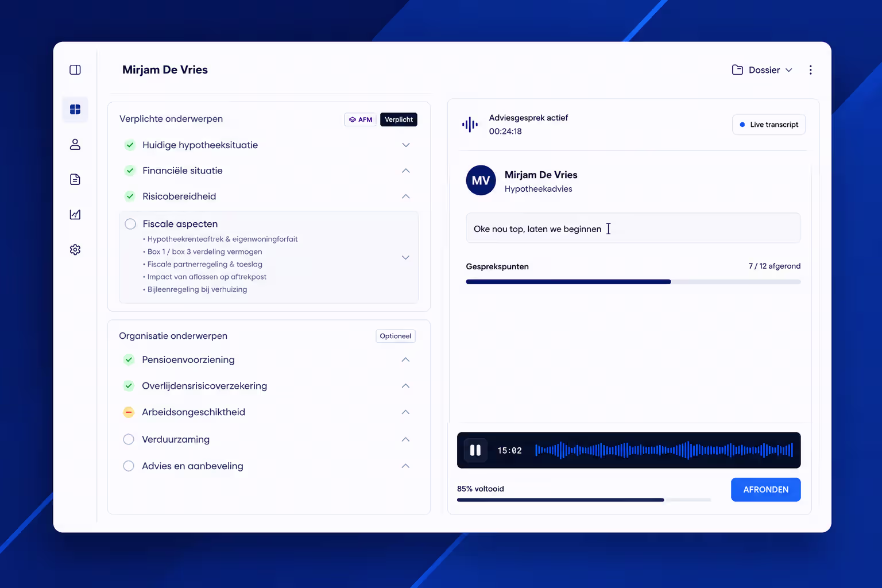Click the 15:02 recording timer

coord(510,451)
